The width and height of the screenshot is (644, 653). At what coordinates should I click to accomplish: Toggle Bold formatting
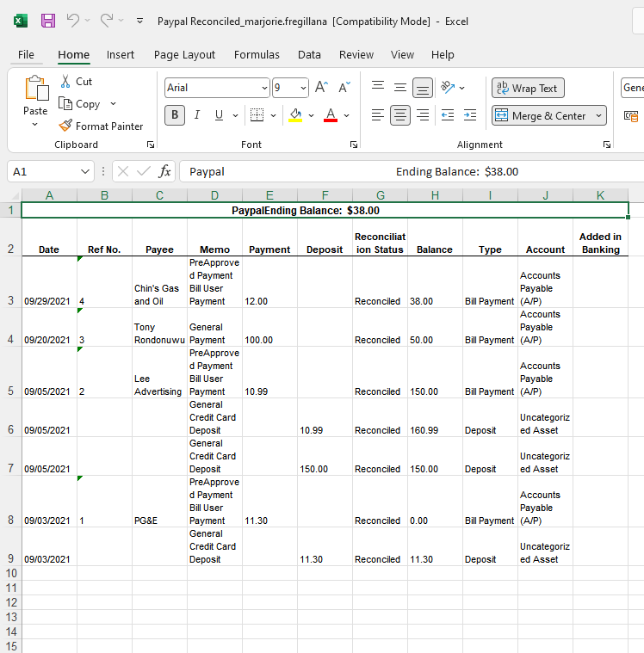tap(175, 115)
